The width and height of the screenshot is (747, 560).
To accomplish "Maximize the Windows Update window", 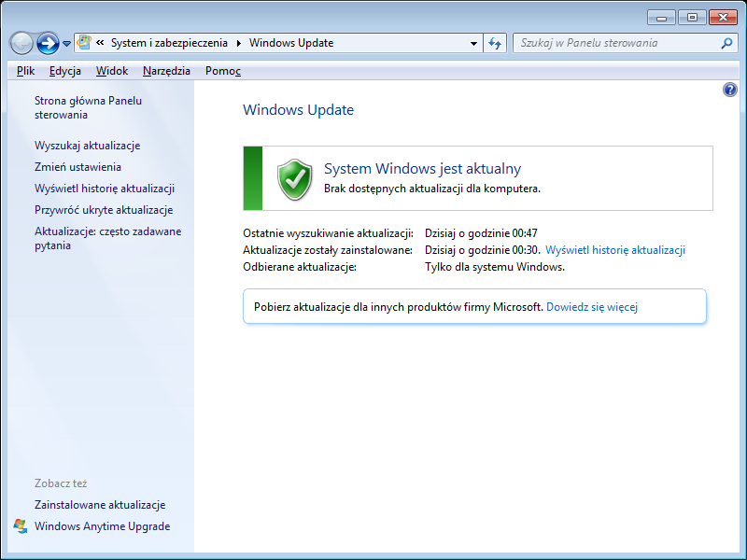I will (692, 18).
